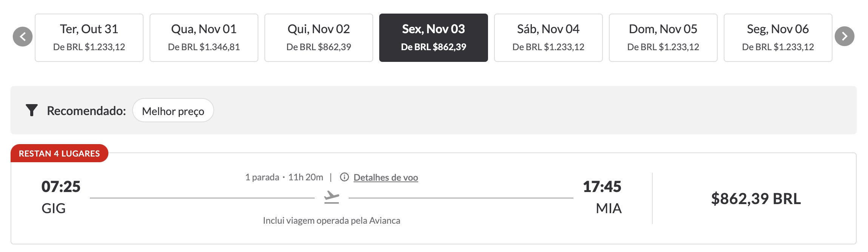Click the filter funnel icon
868x252 pixels.
(x=32, y=110)
